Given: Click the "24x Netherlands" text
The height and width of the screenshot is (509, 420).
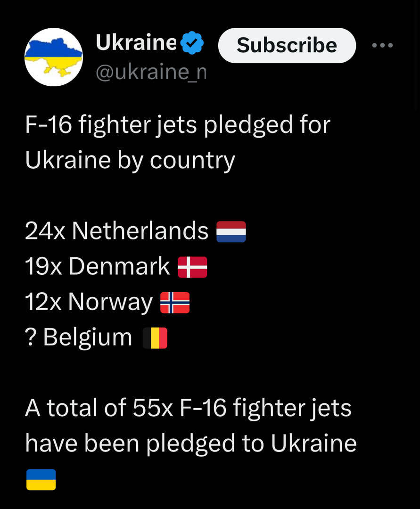Looking at the screenshot, I should click(x=116, y=231).
